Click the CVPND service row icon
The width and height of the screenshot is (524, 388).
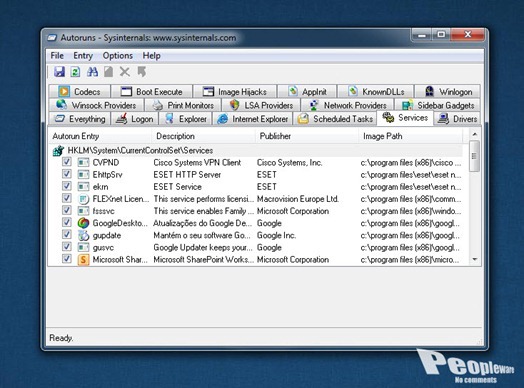83,162
